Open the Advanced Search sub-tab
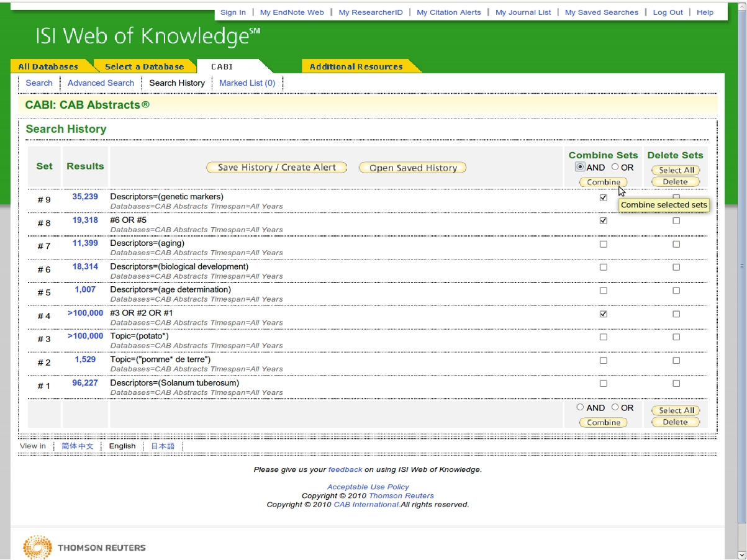The image size is (747, 560). pos(101,83)
